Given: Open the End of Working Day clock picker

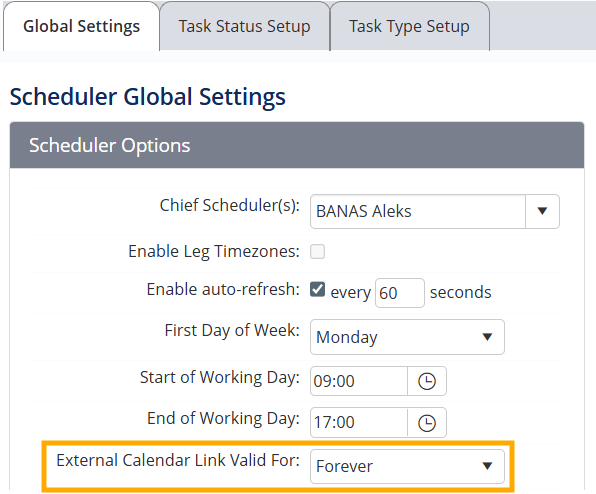Looking at the screenshot, I should click(x=427, y=423).
